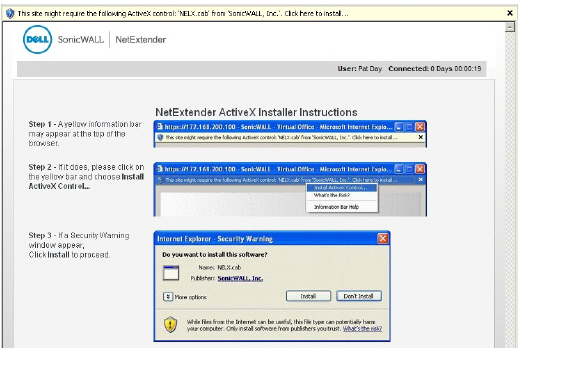Click the scroll up arrow on scrollbar

click(x=510, y=27)
